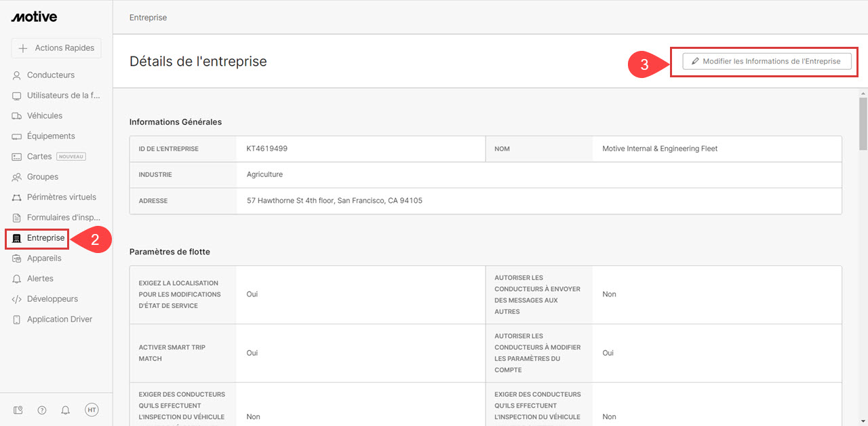Click the Périmètres virtuels icon

click(17, 197)
